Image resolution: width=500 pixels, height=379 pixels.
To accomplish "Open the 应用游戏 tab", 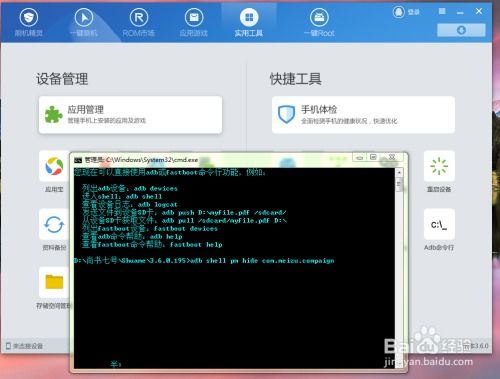I will tap(194, 22).
